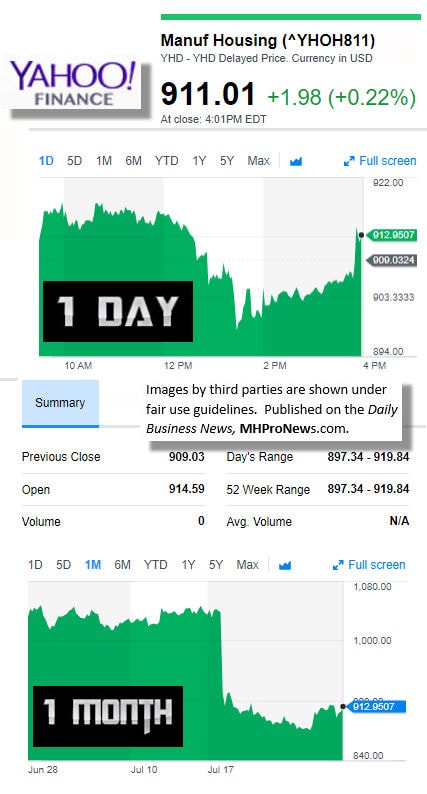Image resolution: width=427 pixels, height=794 pixels.
Task: Open chart type icon on top chart
Action: 296,162
